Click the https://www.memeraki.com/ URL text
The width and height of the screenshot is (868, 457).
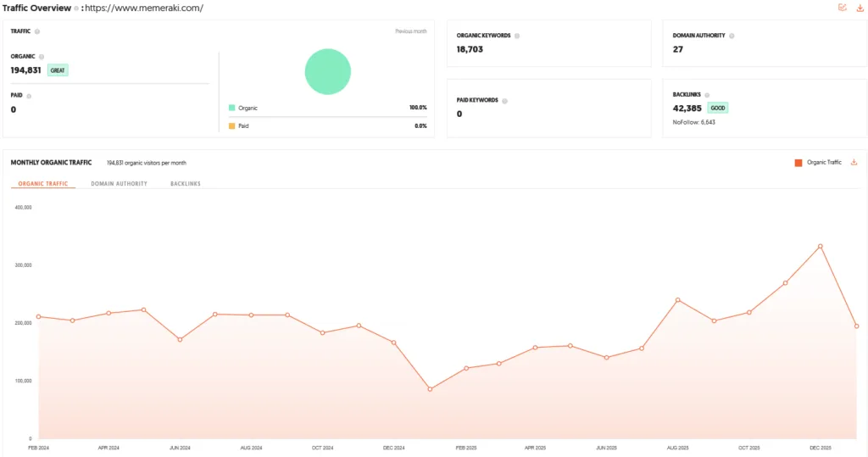pos(144,8)
